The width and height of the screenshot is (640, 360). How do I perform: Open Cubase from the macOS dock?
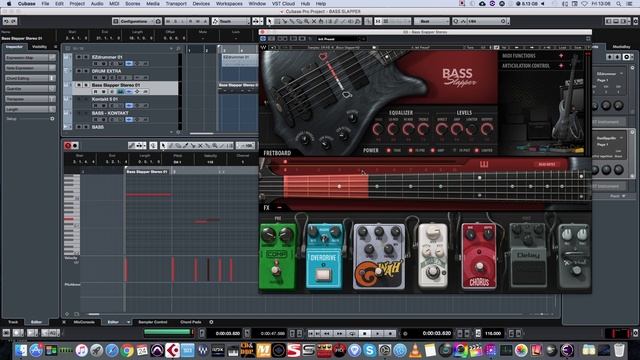pos(173,350)
